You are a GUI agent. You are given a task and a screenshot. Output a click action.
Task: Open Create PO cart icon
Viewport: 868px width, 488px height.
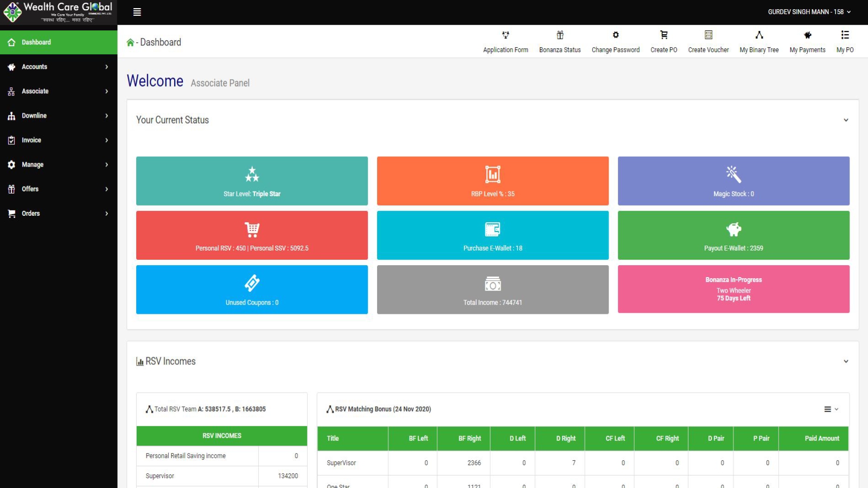tap(663, 35)
